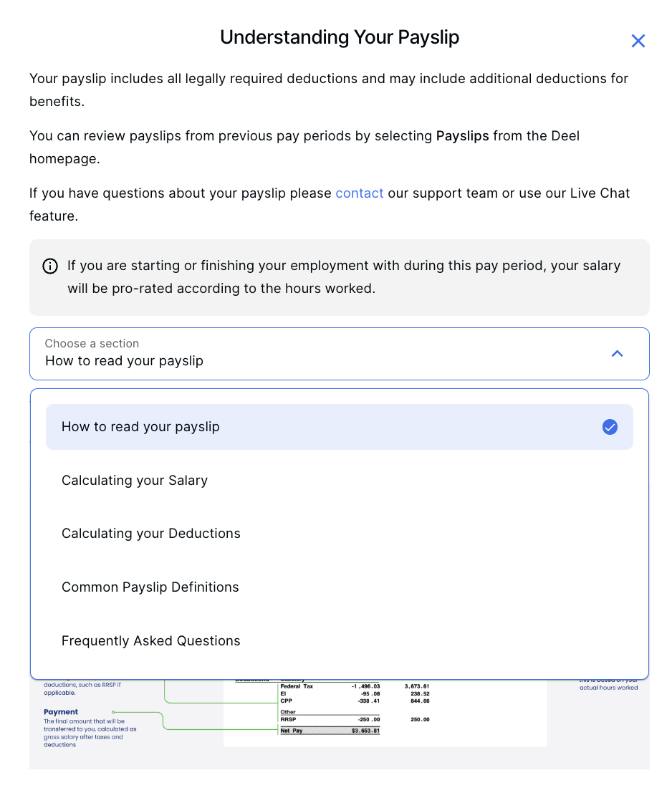672x808 pixels.
Task: Select Calculating your Salary from the list
Action: 134,481
